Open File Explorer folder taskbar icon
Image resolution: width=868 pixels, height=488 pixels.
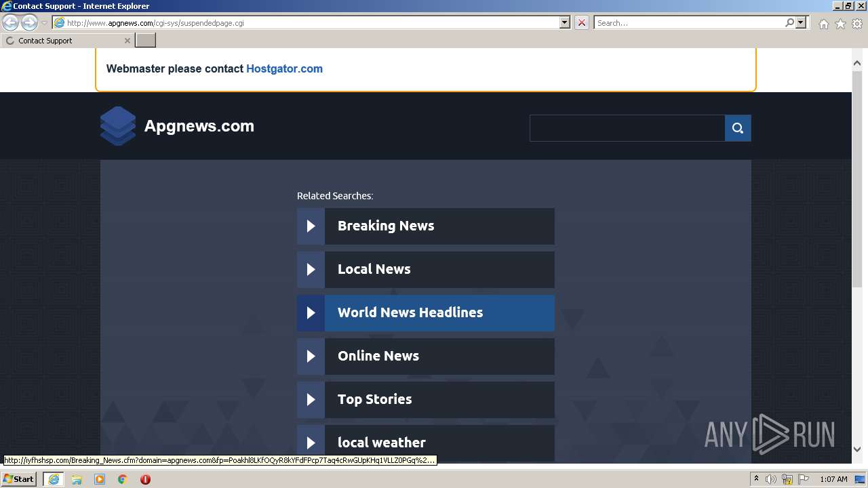click(x=77, y=479)
